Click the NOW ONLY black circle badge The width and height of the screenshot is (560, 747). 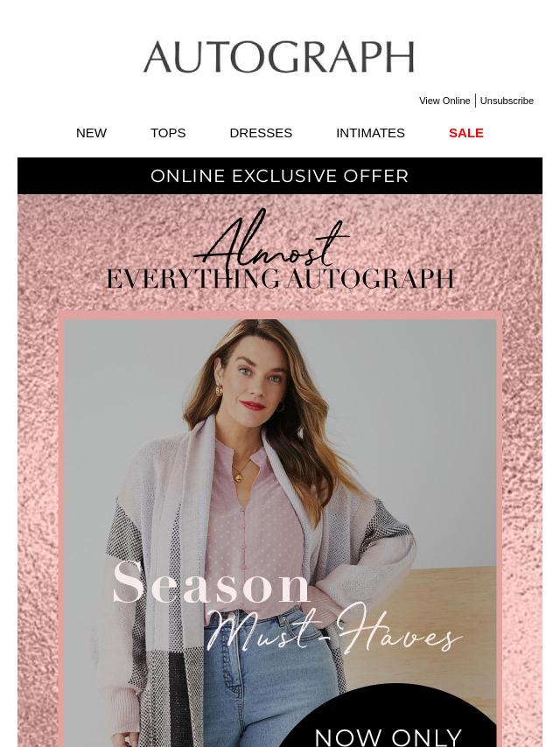(x=388, y=716)
